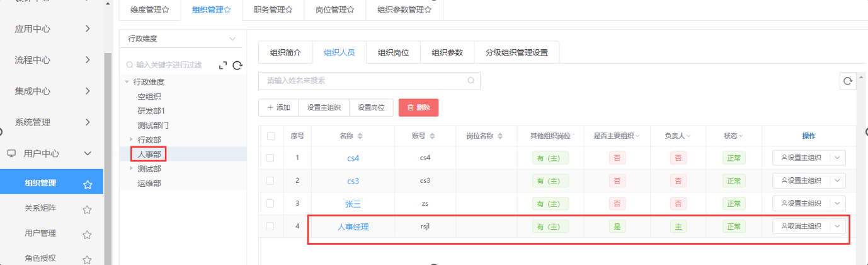Open the 组织岗位 sub-tab
Viewport: 868px width, 265px height.
click(x=393, y=52)
